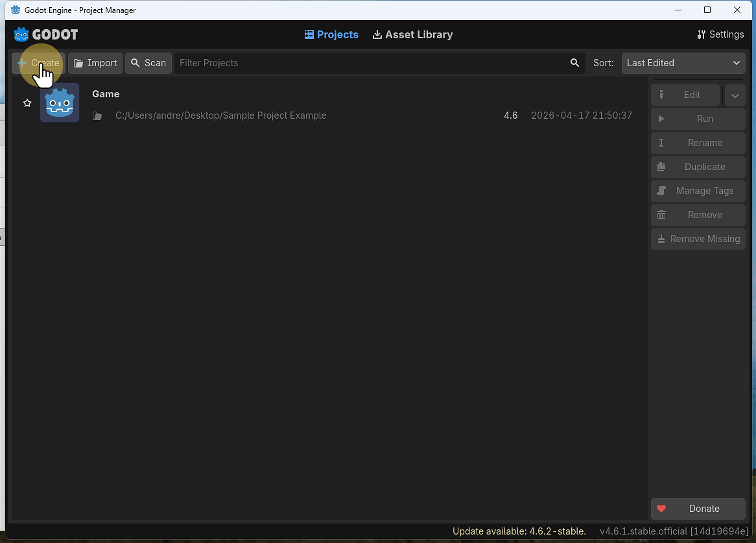
Task: Toggle favorite star for Game project
Action: [27, 103]
